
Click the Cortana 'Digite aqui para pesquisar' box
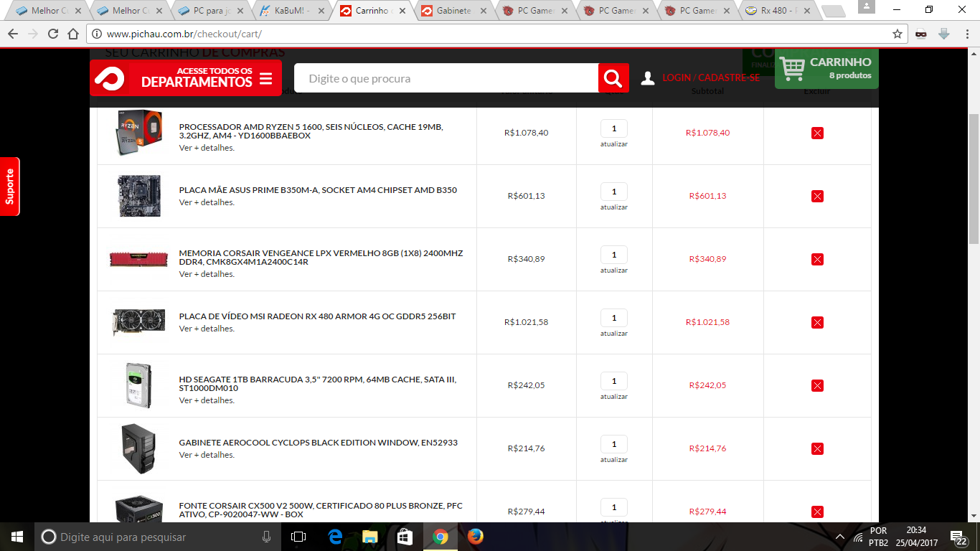(158, 537)
